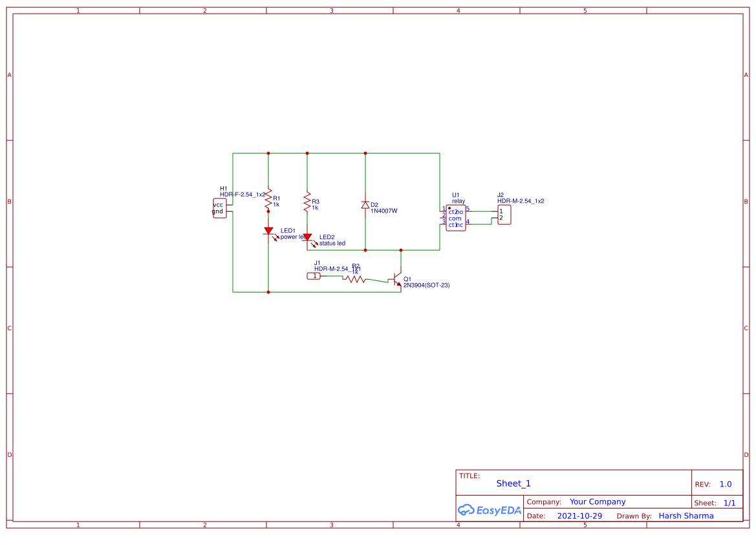The width and height of the screenshot is (756, 535).
Task: Click the D2 1N4007W diode symbol
Action: point(366,205)
